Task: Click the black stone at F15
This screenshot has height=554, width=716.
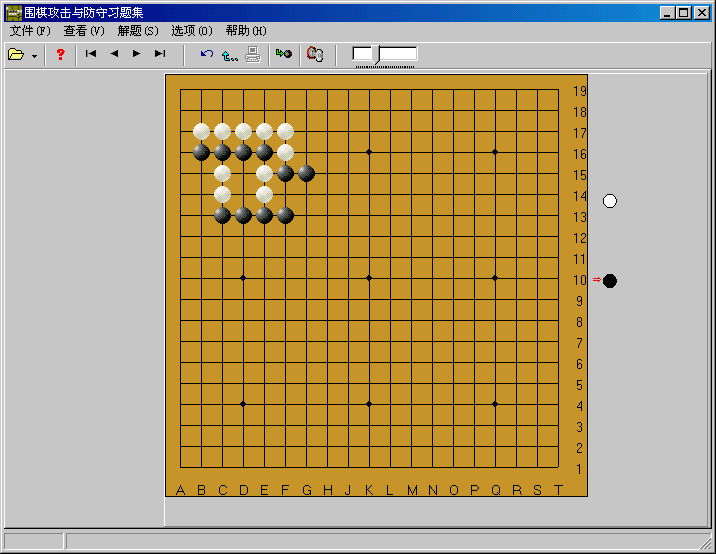Action: point(285,174)
